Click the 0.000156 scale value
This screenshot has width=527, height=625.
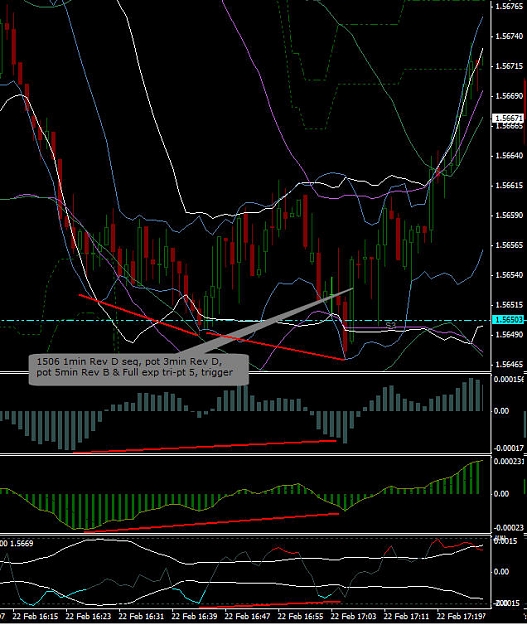[509, 379]
